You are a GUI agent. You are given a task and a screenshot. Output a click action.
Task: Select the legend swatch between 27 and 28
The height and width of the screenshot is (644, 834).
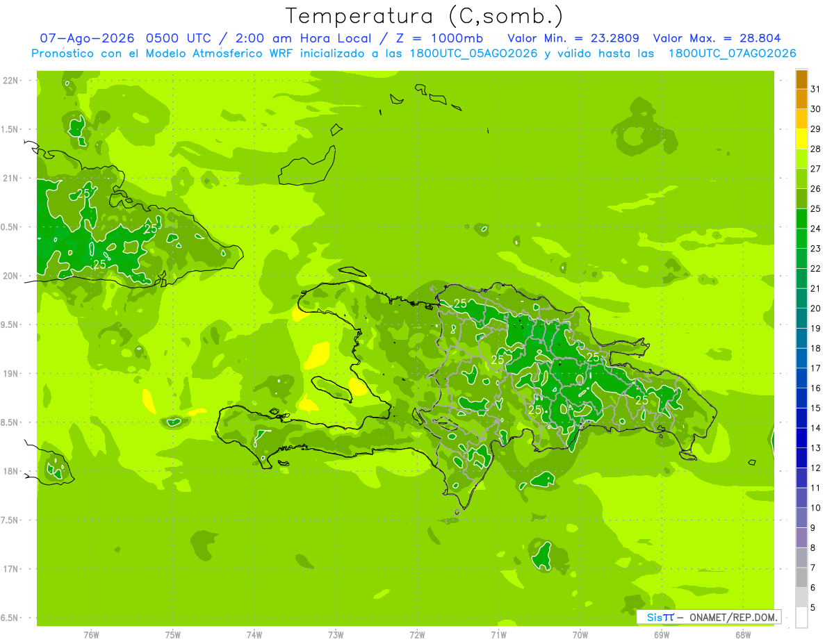801,158
